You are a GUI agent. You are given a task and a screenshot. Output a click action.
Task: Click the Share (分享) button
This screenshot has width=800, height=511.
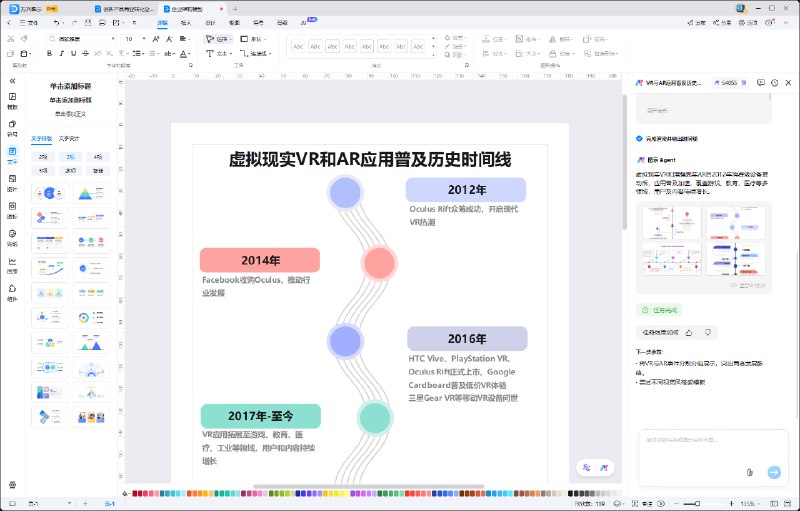coord(722,23)
